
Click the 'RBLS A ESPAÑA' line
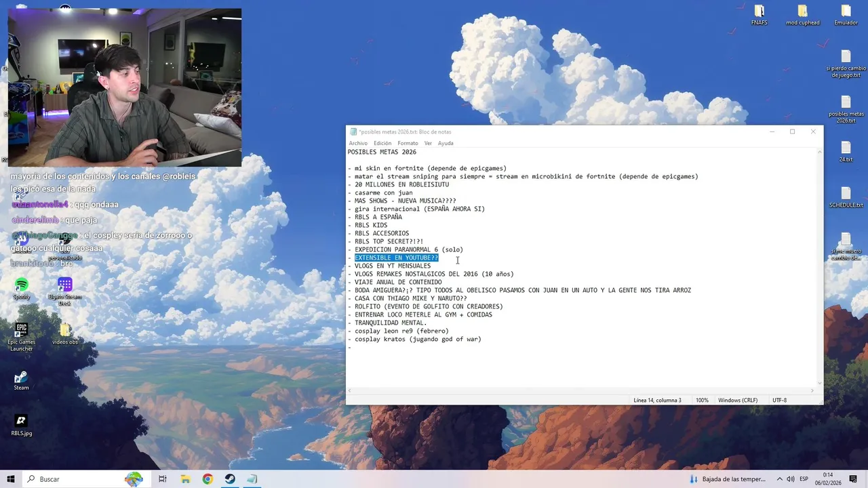(x=375, y=217)
